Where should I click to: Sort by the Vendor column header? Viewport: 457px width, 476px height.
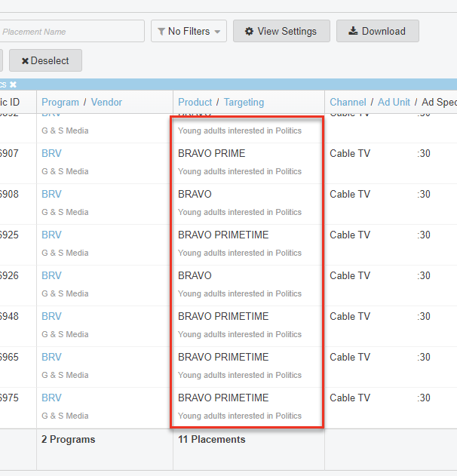click(x=106, y=103)
